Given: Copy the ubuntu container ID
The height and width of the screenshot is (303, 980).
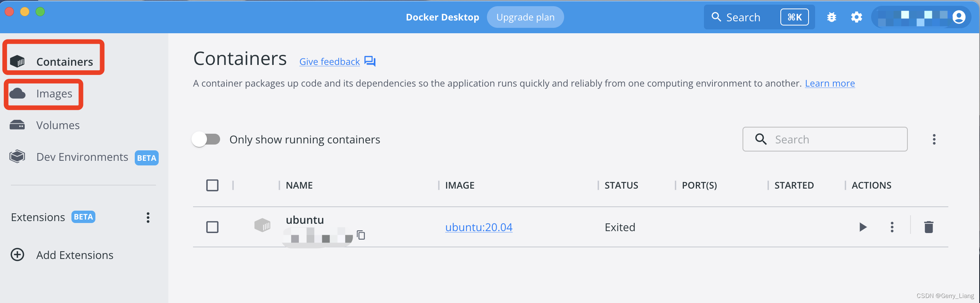Looking at the screenshot, I should (x=361, y=235).
